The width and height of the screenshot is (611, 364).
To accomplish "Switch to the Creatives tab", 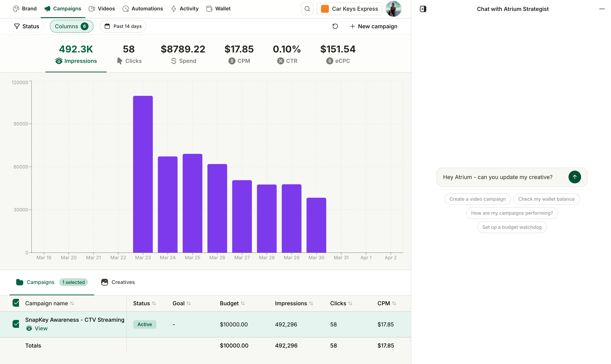I will point(118,282).
